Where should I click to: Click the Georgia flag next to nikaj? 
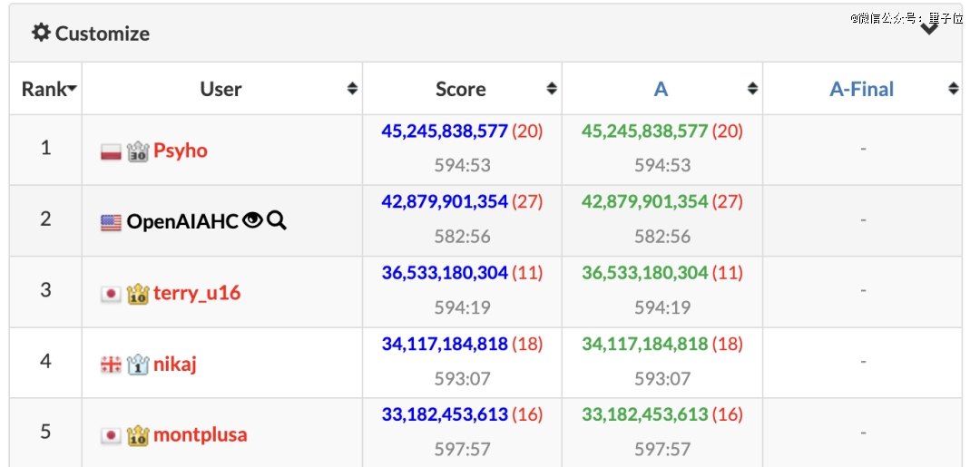pyautogui.click(x=111, y=365)
